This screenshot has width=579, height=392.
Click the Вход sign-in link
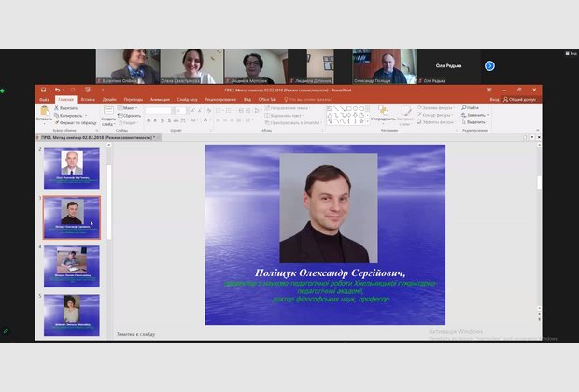pyautogui.click(x=494, y=99)
